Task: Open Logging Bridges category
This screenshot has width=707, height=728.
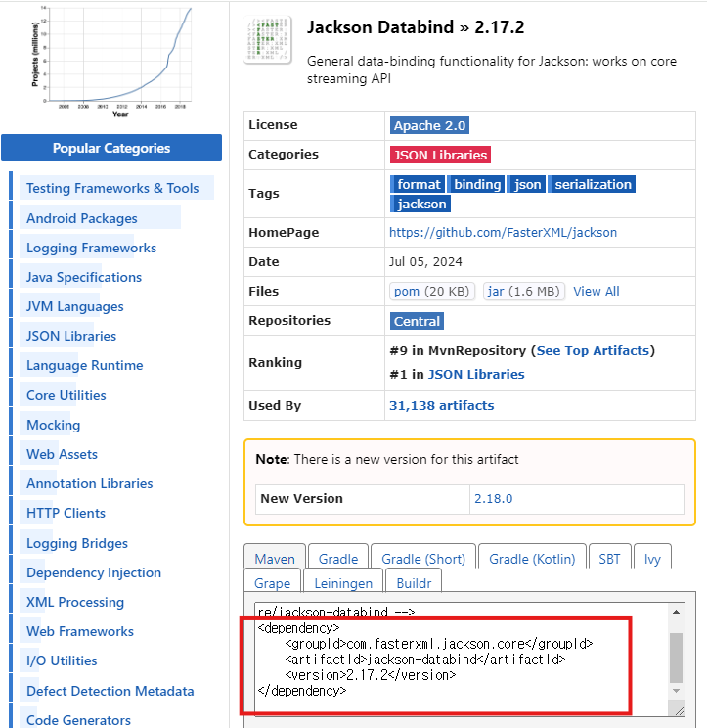Action: pos(76,543)
